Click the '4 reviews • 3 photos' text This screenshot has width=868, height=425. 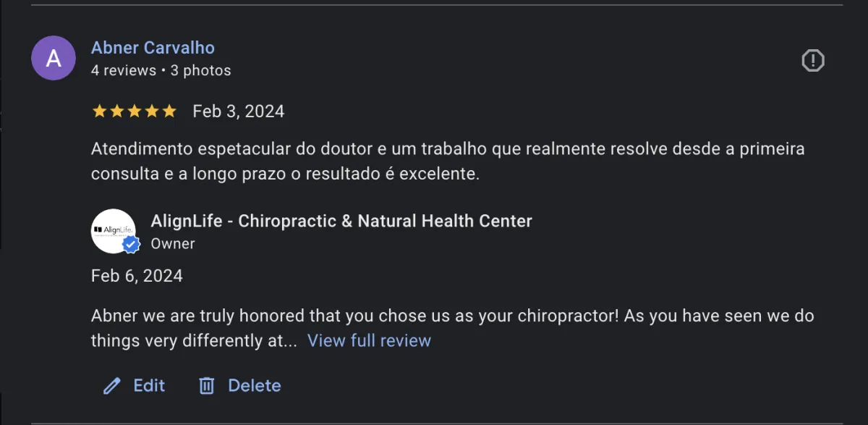click(x=161, y=71)
